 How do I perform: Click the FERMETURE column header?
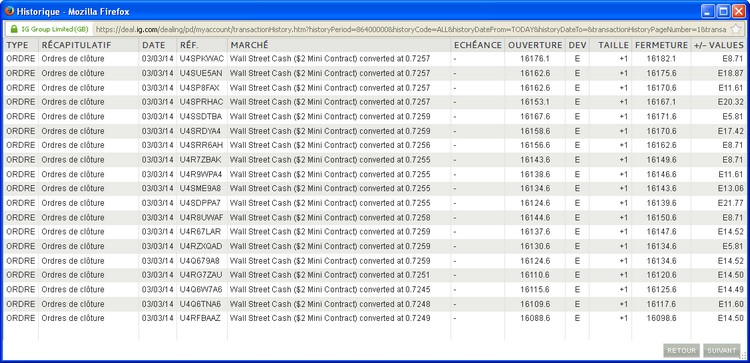662,45
